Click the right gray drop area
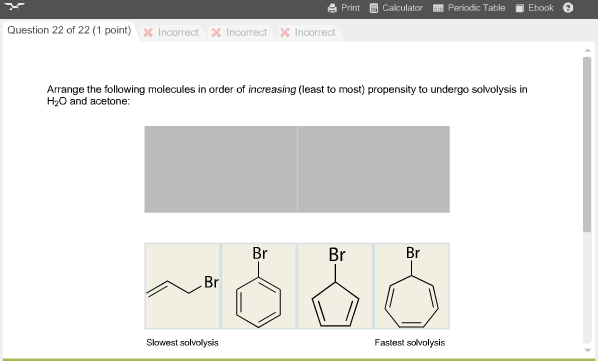Image resolution: width=598 pixels, height=361 pixels. pyautogui.click(x=374, y=169)
